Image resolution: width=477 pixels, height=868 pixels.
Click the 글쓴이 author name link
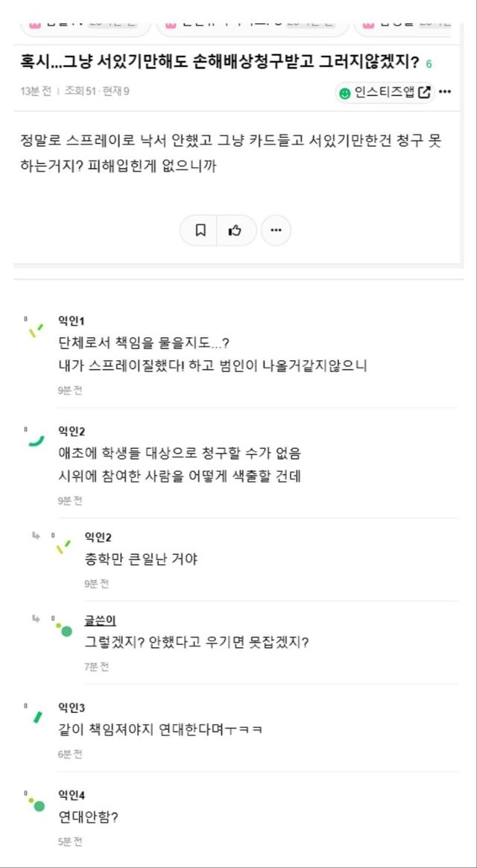[100, 620]
